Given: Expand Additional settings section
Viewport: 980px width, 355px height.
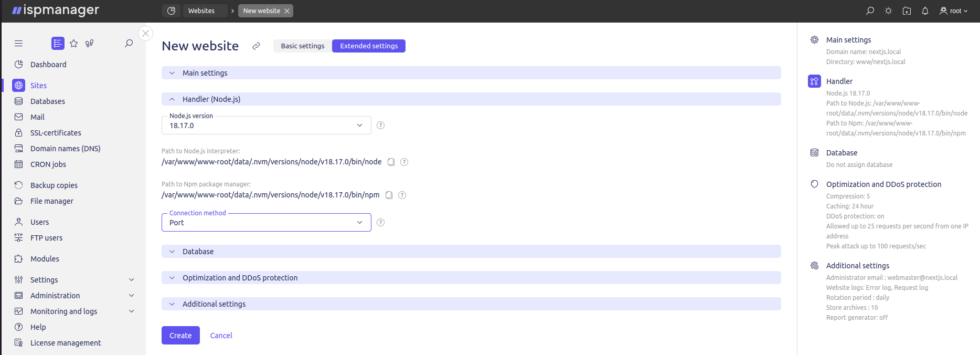Looking at the screenshot, I should (471, 304).
